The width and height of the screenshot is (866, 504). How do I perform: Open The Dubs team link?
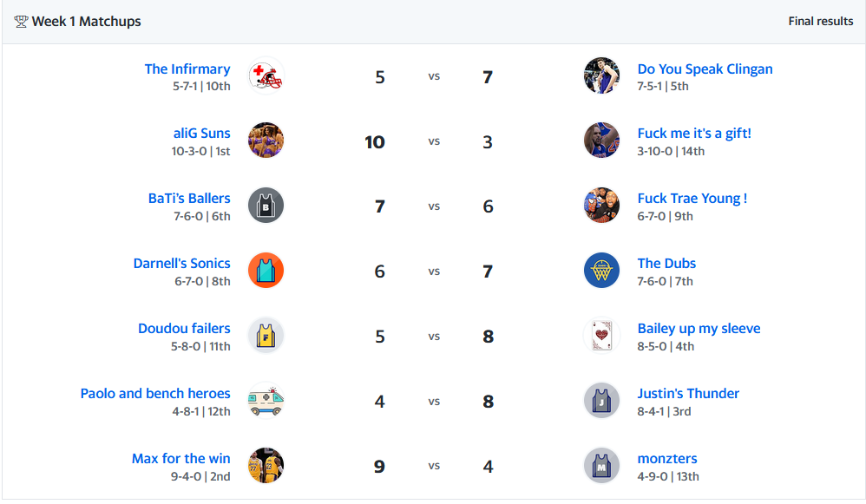(x=666, y=264)
